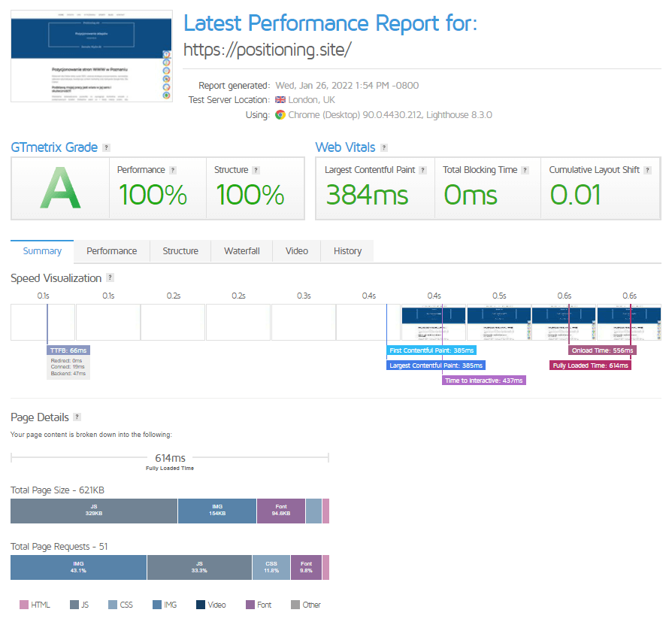Click the Time to Interactive marker label
Viewport: 672px width, 637px height.
coord(483,381)
